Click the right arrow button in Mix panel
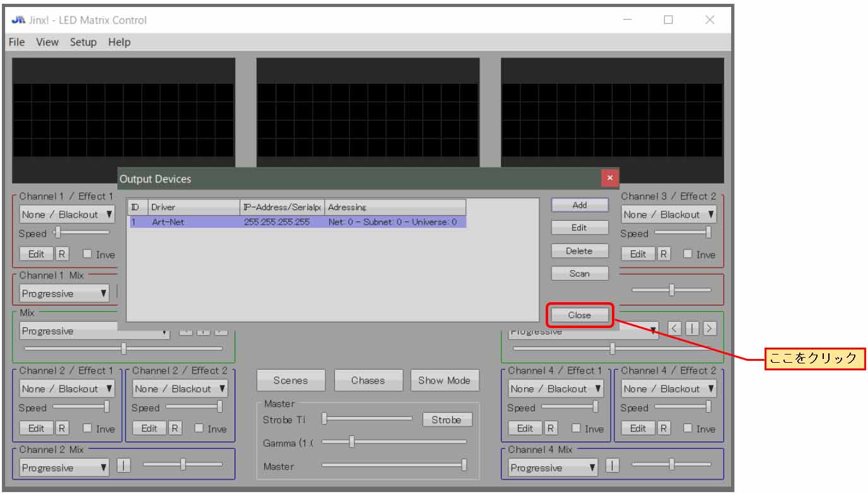 coord(710,328)
